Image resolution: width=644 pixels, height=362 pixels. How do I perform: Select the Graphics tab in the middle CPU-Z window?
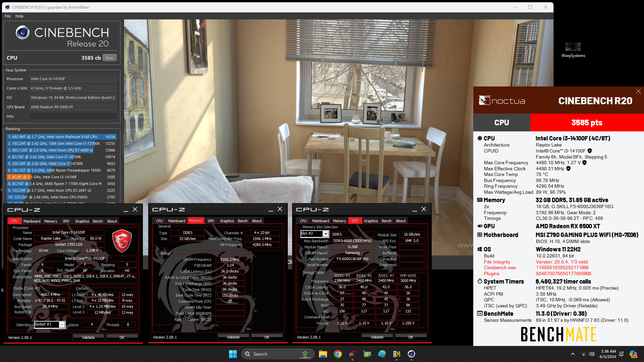point(227,221)
